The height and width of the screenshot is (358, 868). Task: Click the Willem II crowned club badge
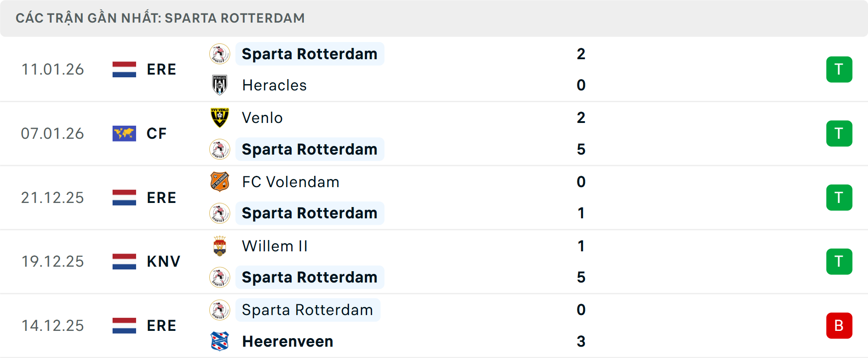(220, 246)
